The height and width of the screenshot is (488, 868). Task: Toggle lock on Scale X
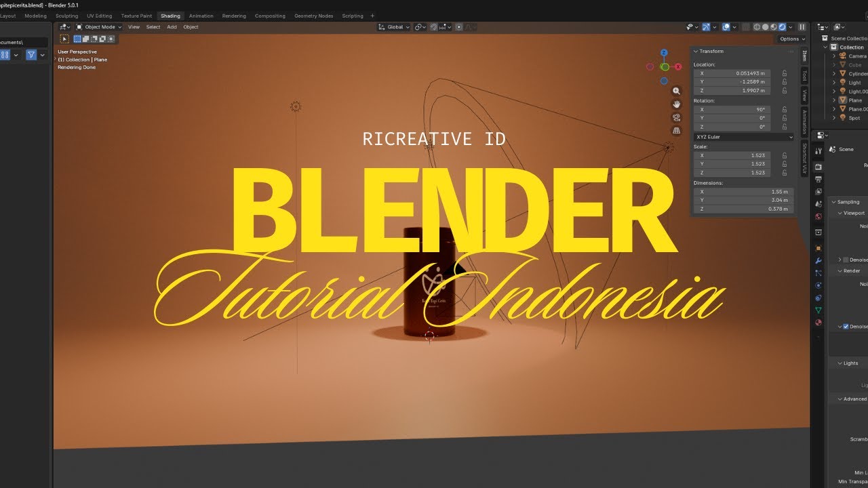point(785,155)
